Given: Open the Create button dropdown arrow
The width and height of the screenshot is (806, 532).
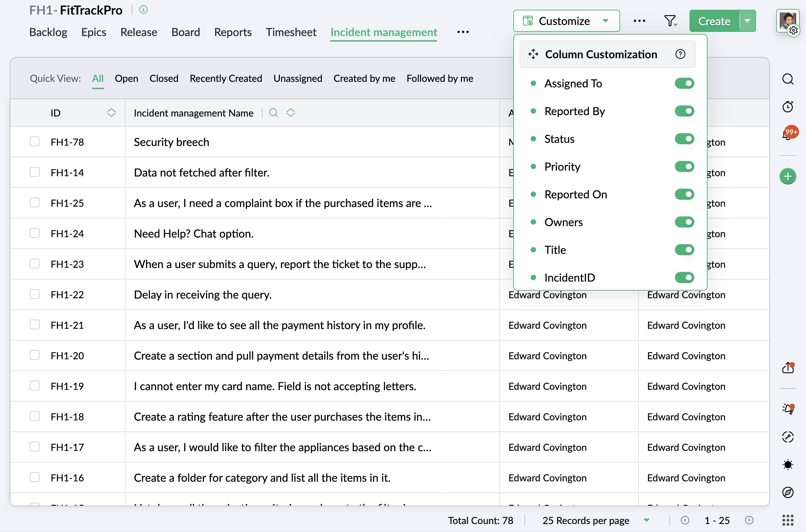Looking at the screenshot, I should (x=748, y=21).
